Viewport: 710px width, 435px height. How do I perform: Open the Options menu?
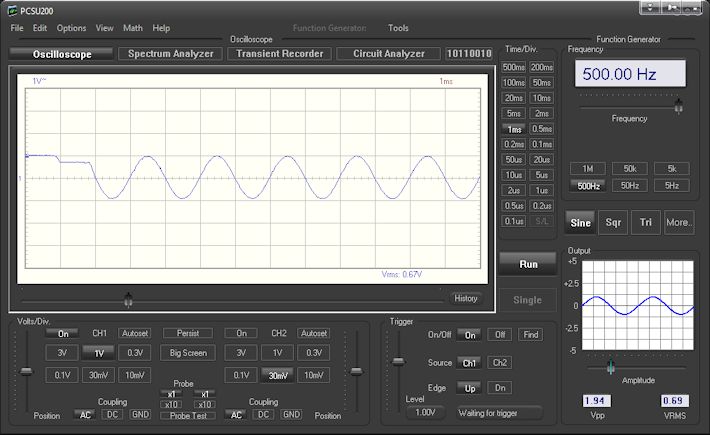coord(71,28)
